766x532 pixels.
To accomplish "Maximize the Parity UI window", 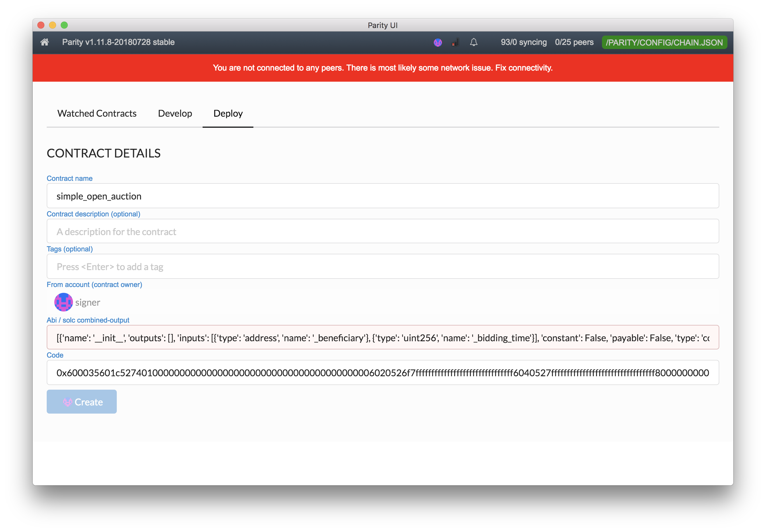I will point(65,25).
